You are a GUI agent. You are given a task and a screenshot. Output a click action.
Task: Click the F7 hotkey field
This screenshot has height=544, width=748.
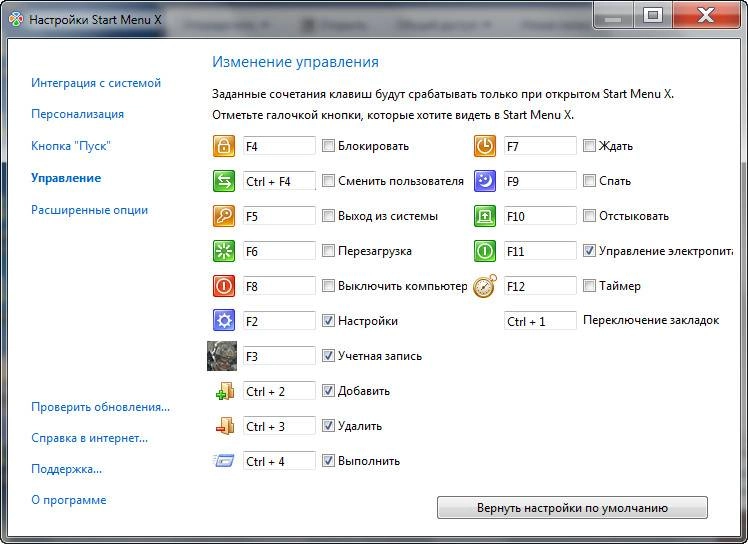coord(540,146)
